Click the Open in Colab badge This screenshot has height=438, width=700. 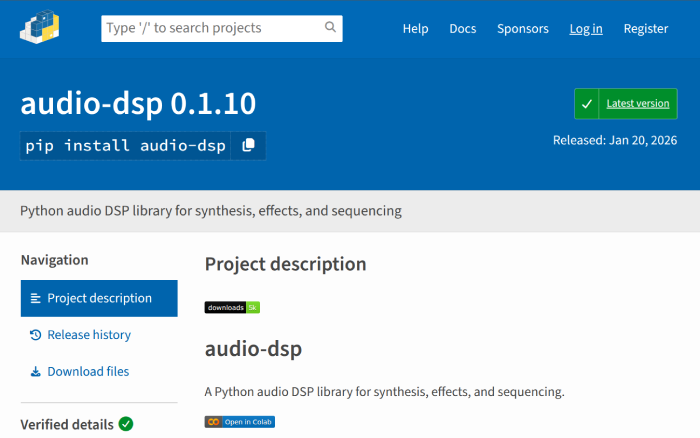(x=240, y=422)
